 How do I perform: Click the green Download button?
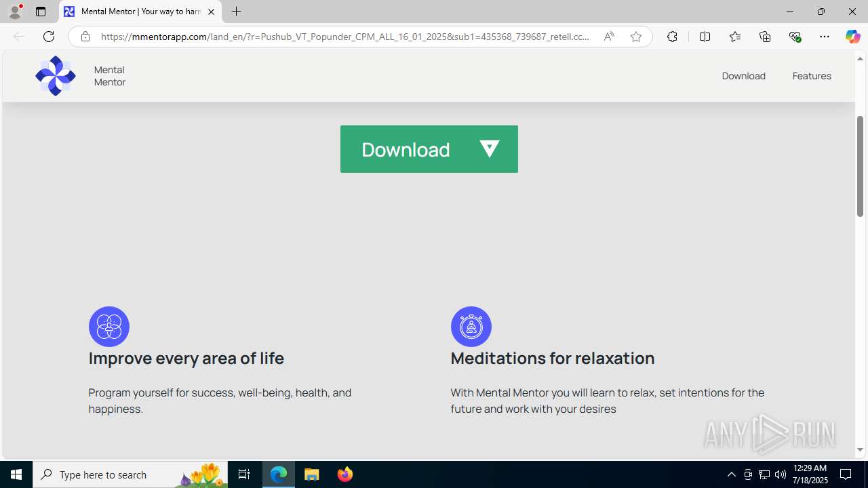pos(429,149)
